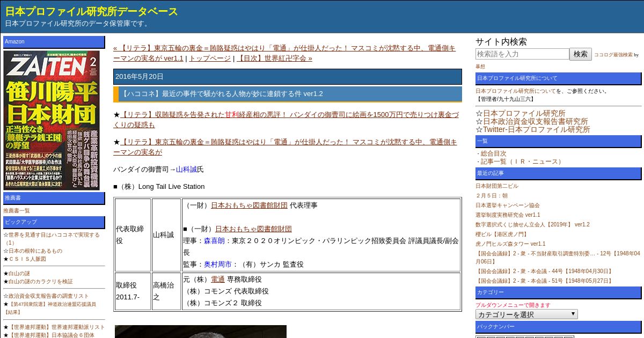
Task: Click the ピックアップ sidebar header
Action: (54, 222)
